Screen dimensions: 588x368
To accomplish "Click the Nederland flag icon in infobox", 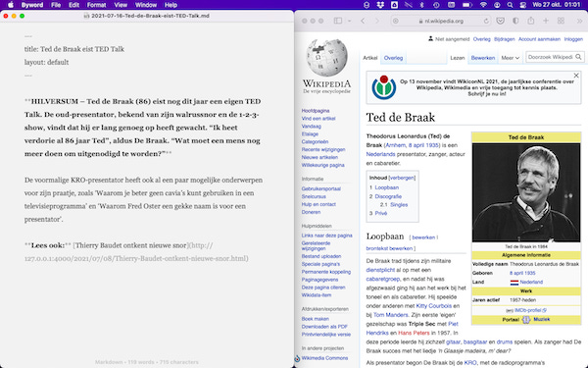I will [514, 282].
